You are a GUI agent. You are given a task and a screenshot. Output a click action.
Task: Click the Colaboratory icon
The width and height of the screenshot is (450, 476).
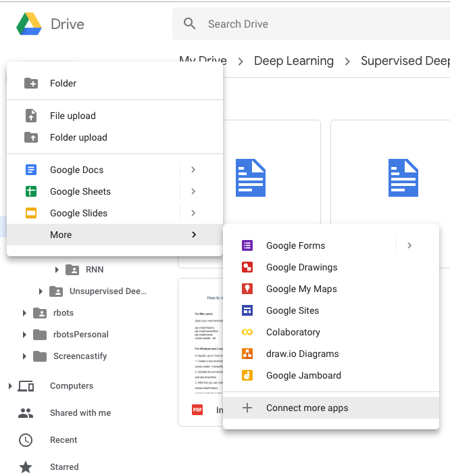coord(247,332)
